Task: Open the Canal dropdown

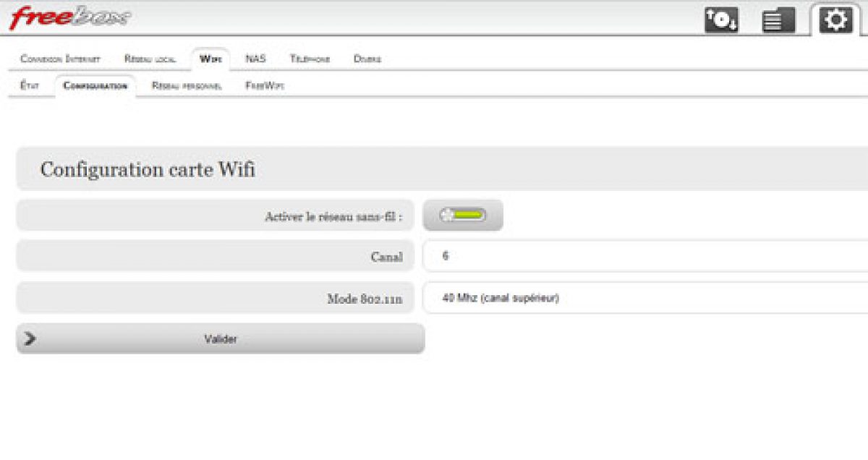Action: click(644, 256)
